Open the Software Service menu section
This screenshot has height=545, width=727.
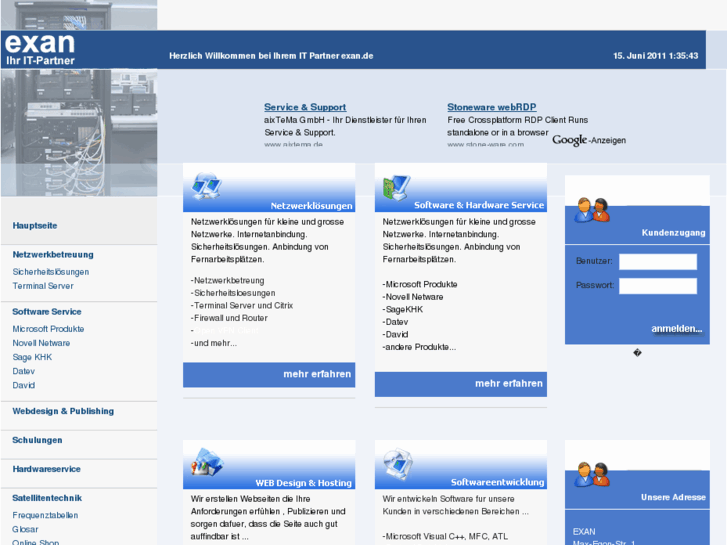point(47,312)
